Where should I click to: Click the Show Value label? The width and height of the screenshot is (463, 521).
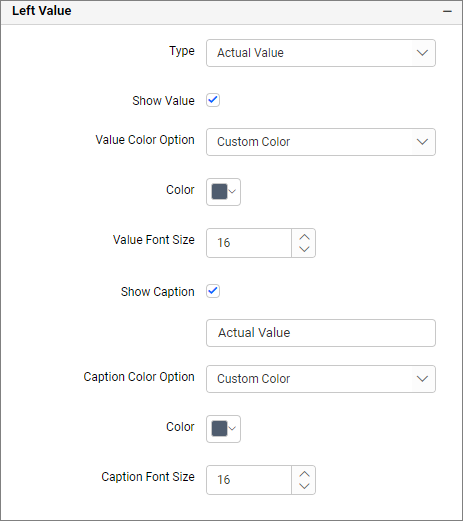pyautogui.click(x=163, y=101)
